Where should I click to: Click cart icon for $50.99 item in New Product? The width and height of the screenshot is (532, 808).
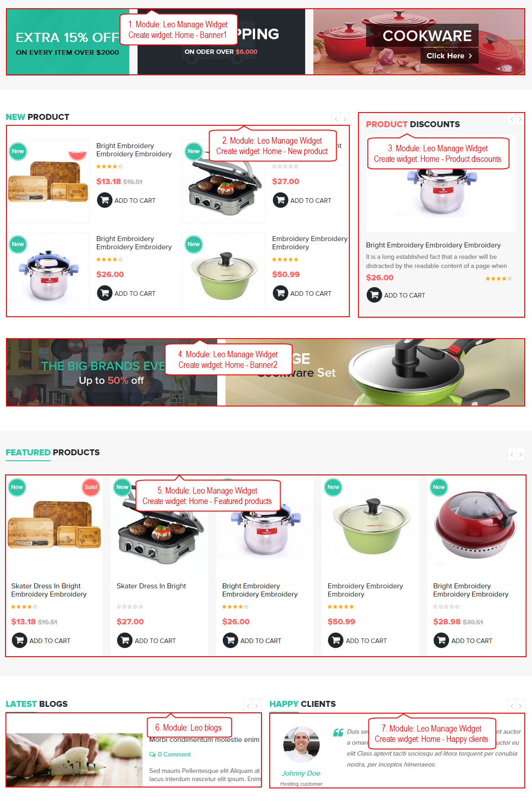click(280, 293)
